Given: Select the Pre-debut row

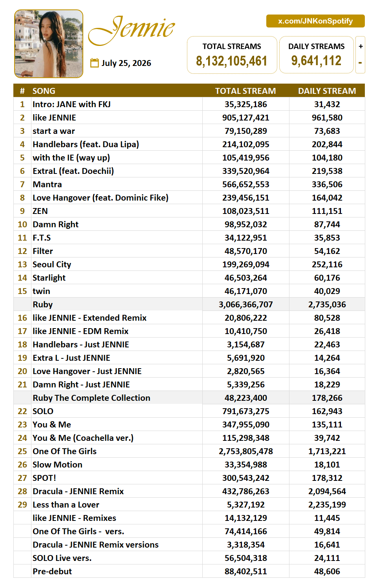Looking at the screenshot, I should click(x=189, y=571).
